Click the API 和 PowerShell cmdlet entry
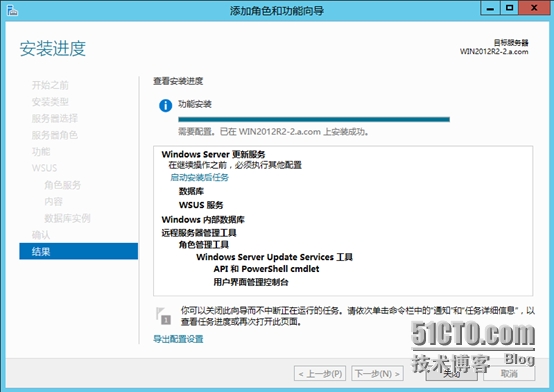The image size is (554, 392). 266,269
